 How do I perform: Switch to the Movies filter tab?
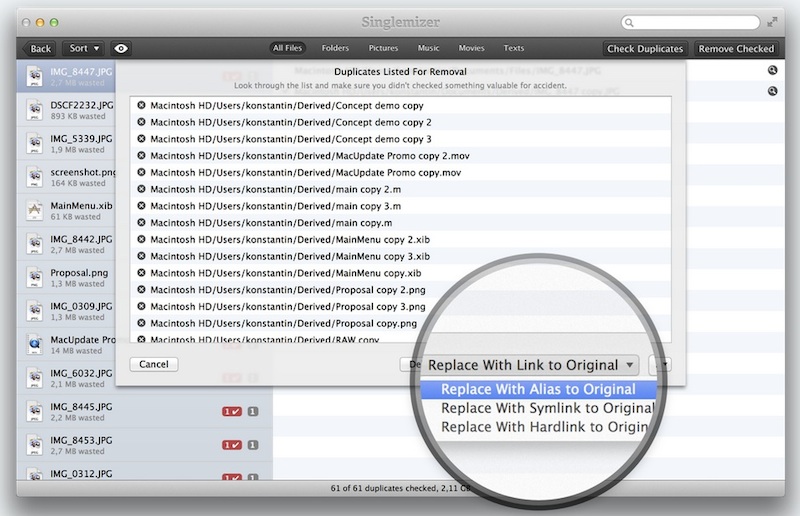(471, 48)
